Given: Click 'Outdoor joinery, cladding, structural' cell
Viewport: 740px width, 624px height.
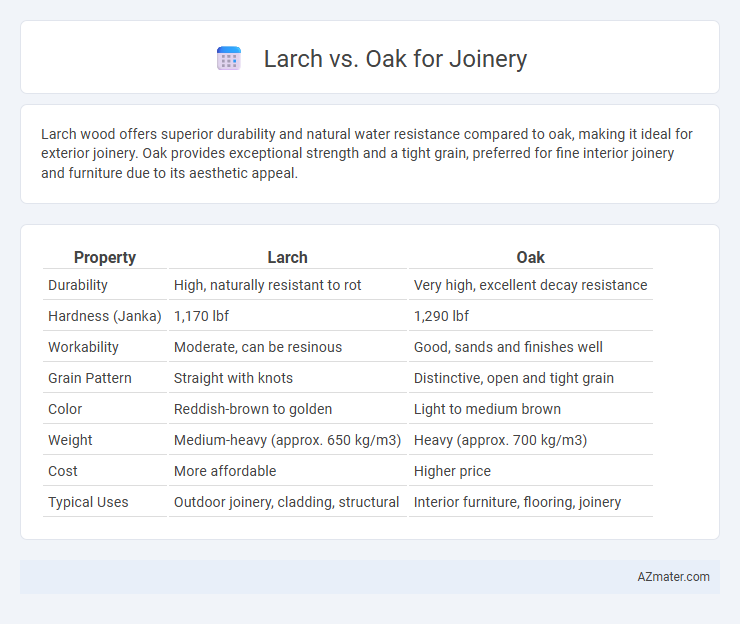Looking at the screenshot, I should 287,502.
